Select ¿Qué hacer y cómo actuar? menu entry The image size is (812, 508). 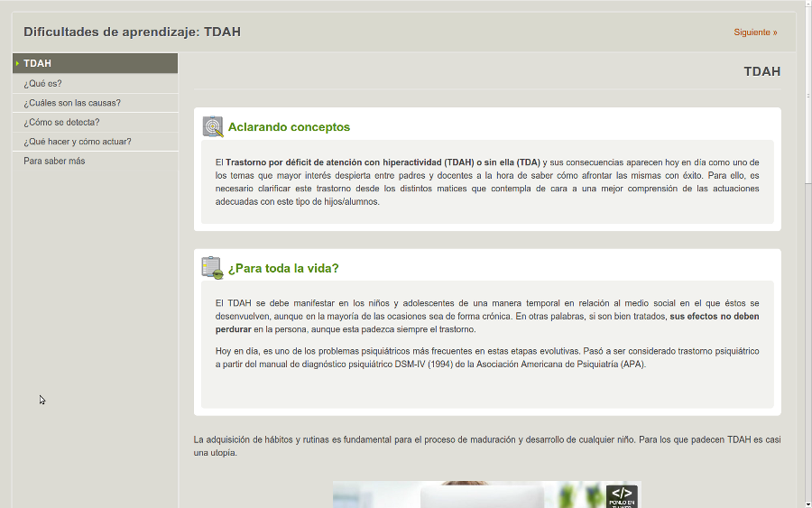78,142
